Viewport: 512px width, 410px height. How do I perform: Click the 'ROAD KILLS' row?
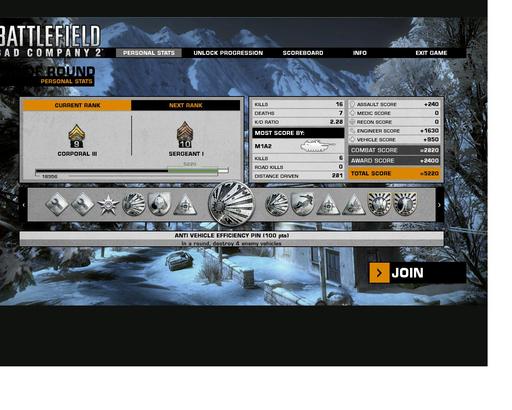[298, 167]
